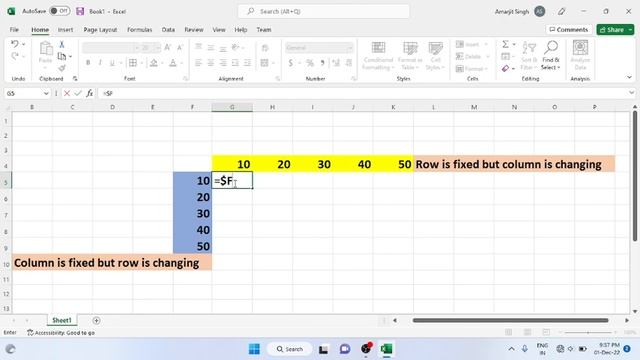640x360 pixels.
Task: Open the AutoSum dropdown arrow
Action: (x=514, y=44)
